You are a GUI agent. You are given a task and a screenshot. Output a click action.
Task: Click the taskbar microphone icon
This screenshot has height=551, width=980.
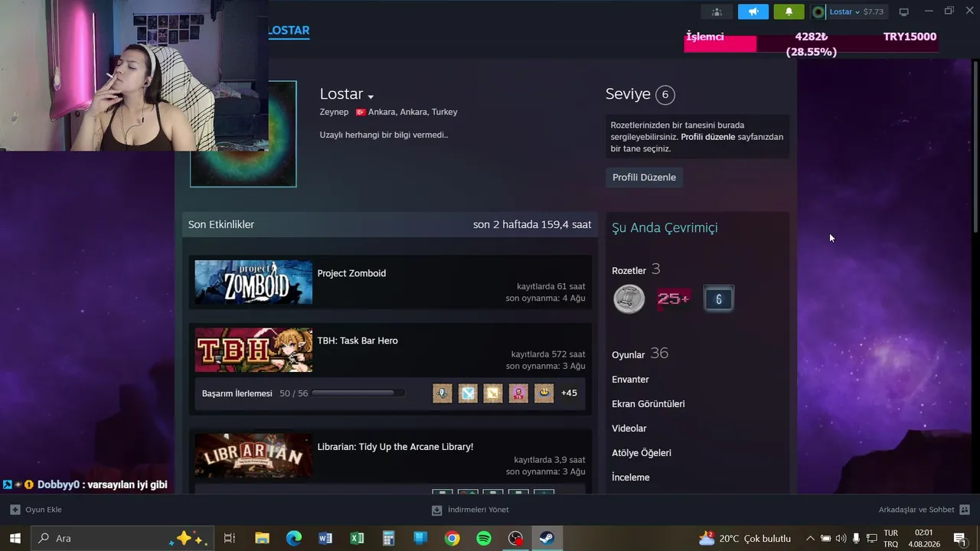(856, 538)
